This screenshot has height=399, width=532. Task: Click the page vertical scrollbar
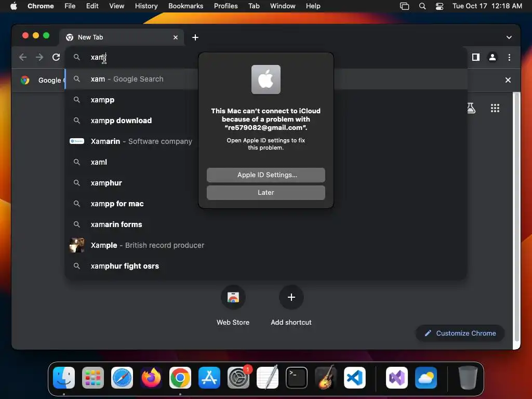click(516, 217)
